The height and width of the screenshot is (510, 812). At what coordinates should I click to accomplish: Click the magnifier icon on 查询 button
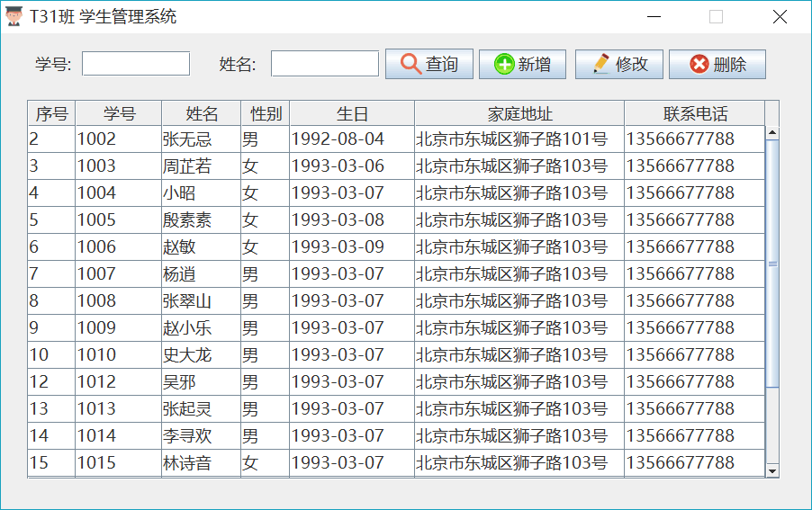click(411, 64)
